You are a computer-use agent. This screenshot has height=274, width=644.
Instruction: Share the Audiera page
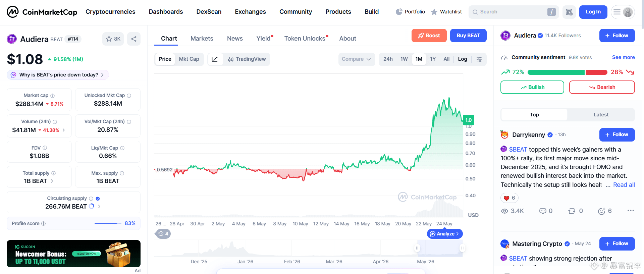(134, 39)
